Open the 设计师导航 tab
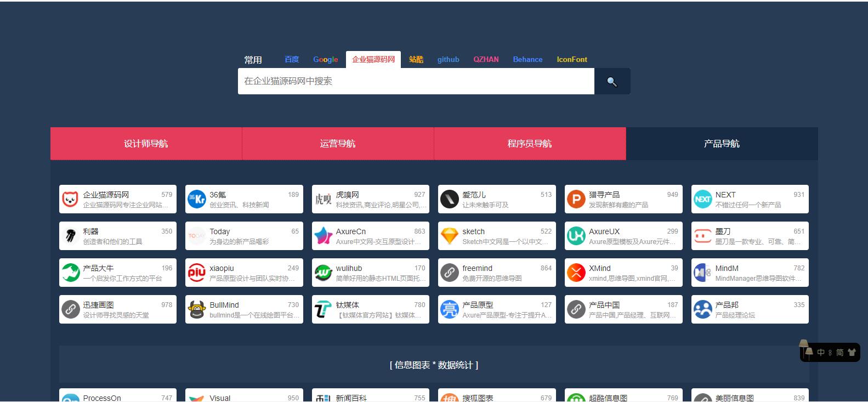 [146, 144]
